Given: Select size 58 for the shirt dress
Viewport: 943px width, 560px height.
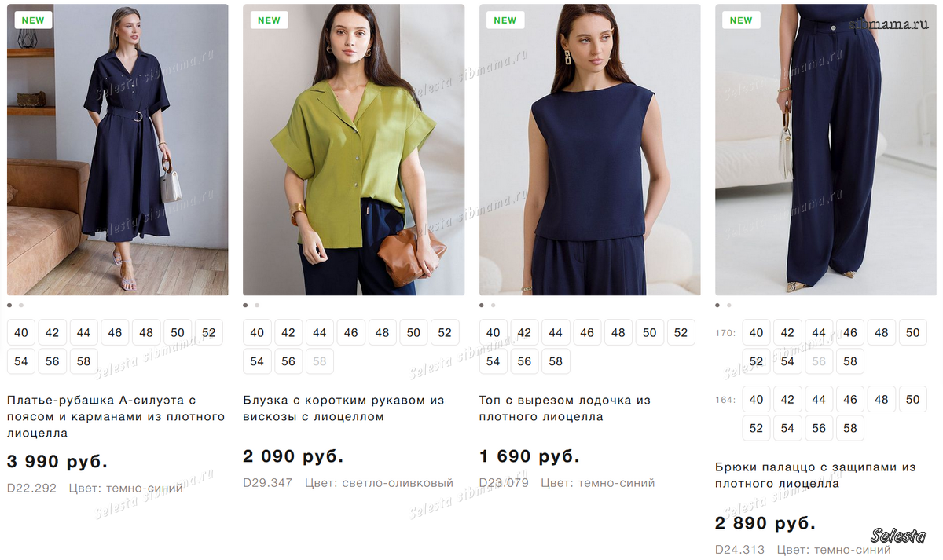Looking at the screenshot, I should [x=83, y=361].
